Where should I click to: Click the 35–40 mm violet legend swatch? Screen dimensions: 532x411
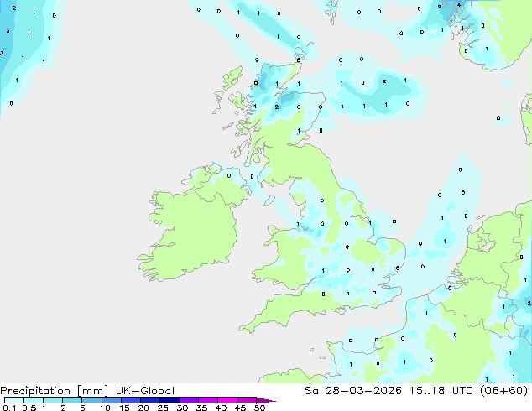(208, 400)
